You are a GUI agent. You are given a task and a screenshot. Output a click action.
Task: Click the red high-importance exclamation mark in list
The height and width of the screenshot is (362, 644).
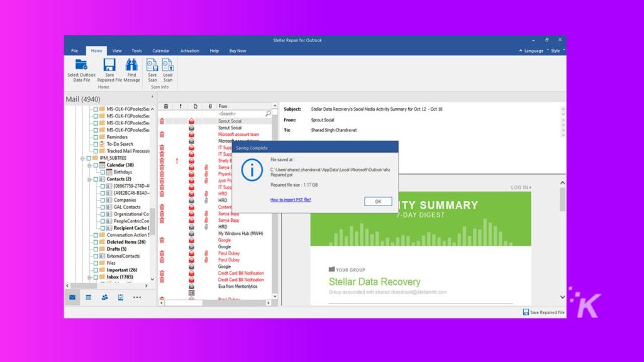tap(177, 161)
